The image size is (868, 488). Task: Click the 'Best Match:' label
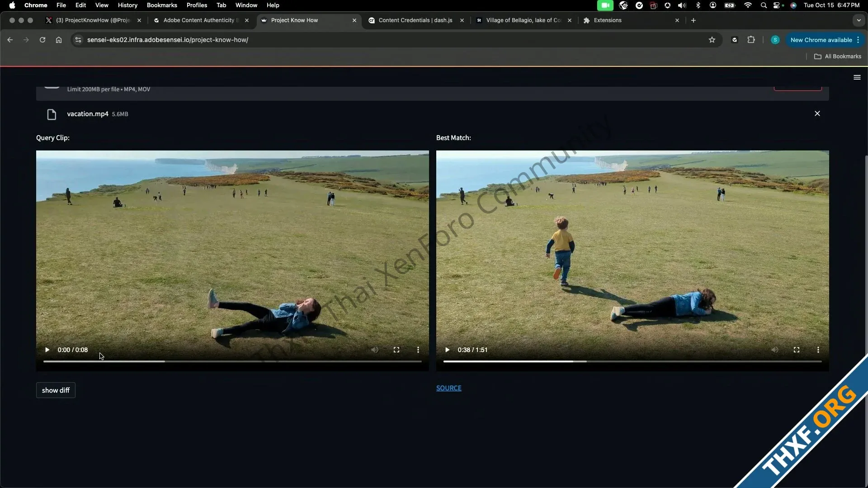coord(453,138)
